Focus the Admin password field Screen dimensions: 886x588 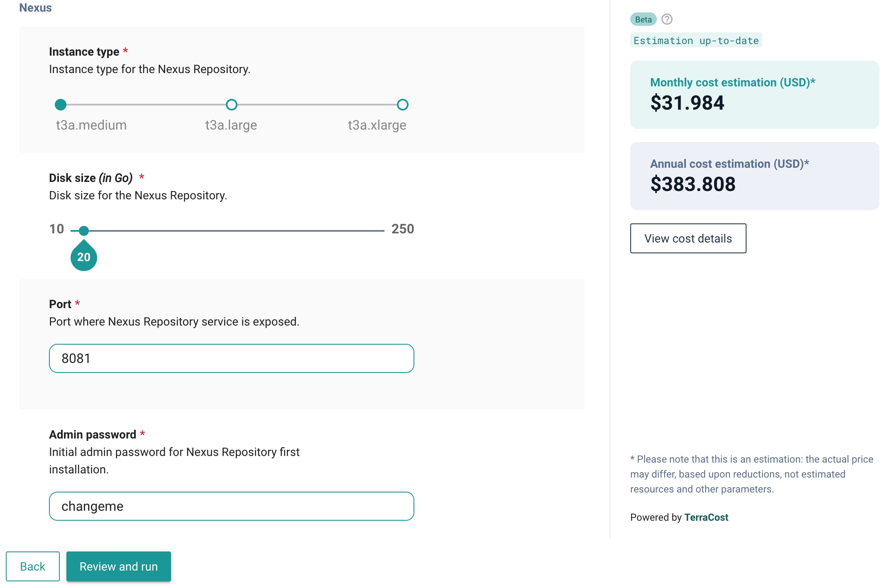tap(231, 506)
